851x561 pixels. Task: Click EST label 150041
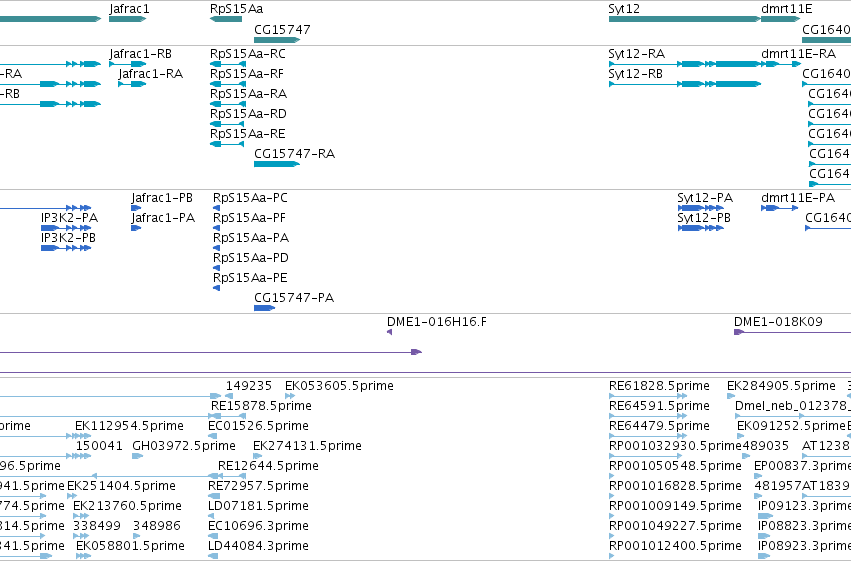tap(99, 447)
